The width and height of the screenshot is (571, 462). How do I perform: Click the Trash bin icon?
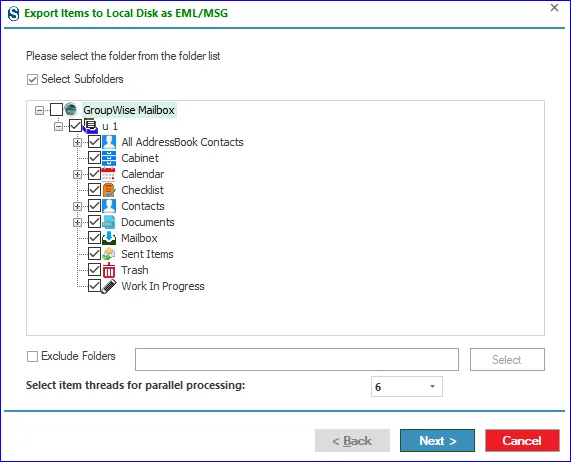pyautogui.click(x=109, y=270)
